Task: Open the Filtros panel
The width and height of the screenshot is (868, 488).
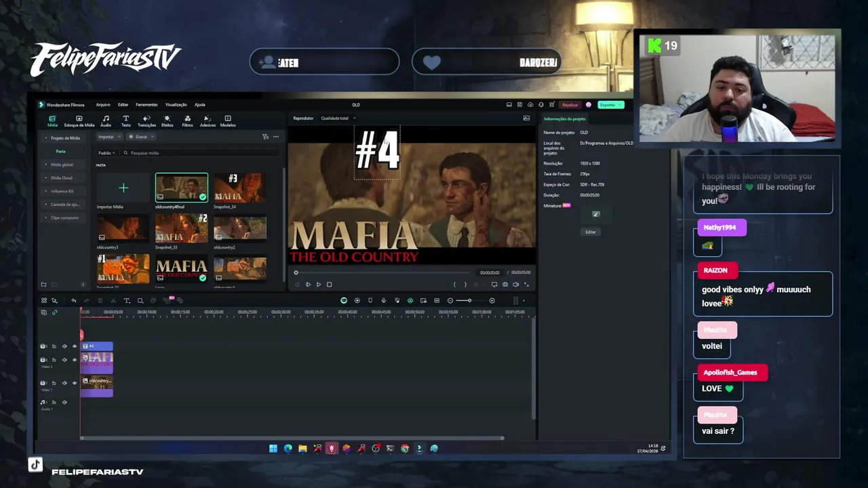Action: click(x=187, y=121)
